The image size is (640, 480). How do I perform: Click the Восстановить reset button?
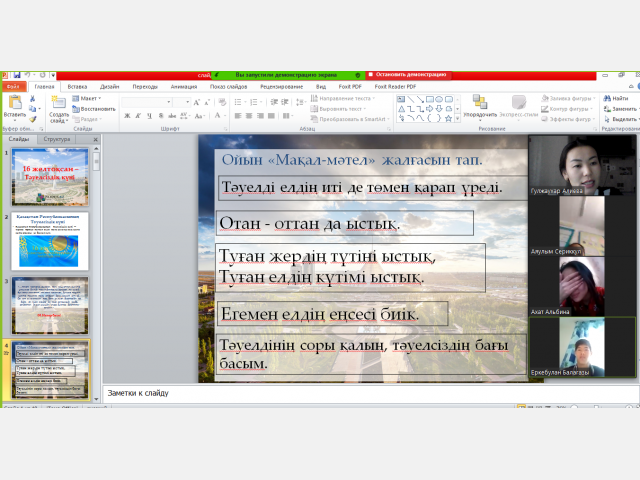[94, 109]
